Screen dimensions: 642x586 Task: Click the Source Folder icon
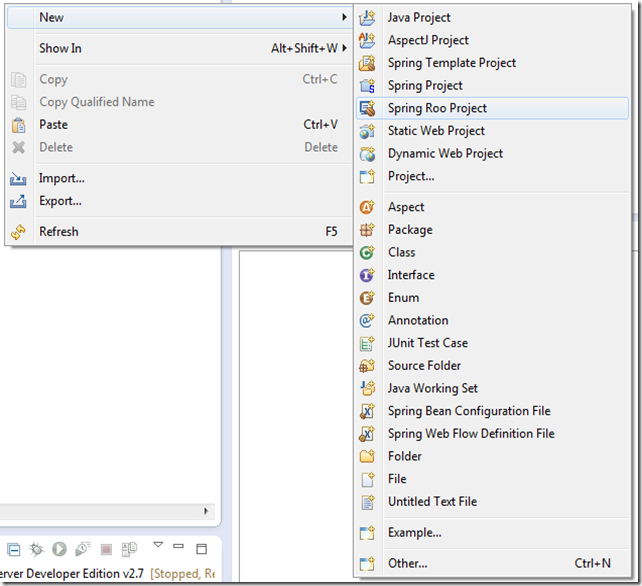pyautogui.click(x=367, y=366)
